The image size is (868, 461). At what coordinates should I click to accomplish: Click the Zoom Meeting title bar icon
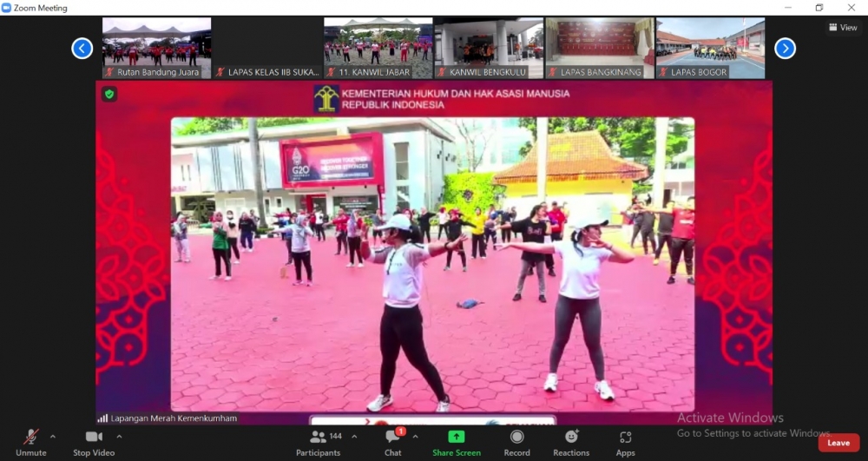point(6,8)
